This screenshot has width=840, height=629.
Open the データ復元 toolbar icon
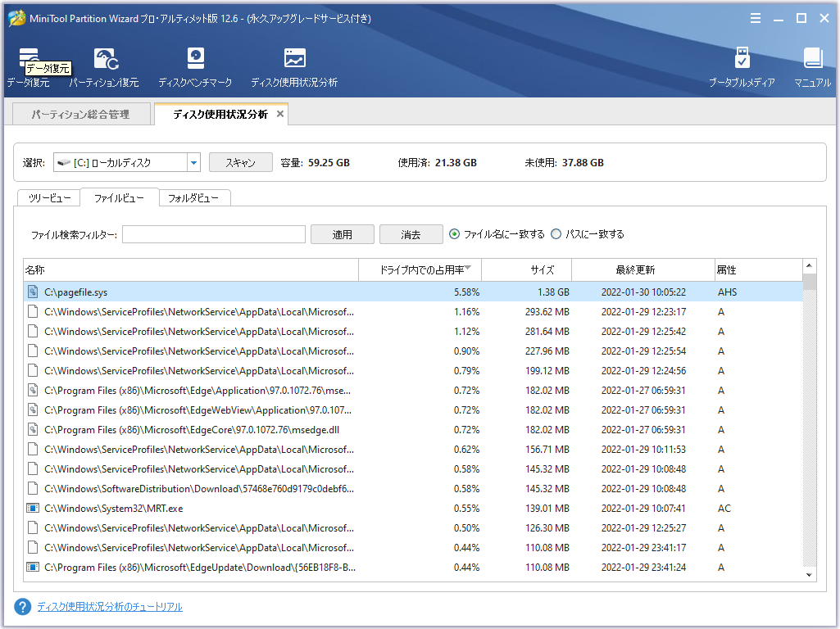[29, 67]
